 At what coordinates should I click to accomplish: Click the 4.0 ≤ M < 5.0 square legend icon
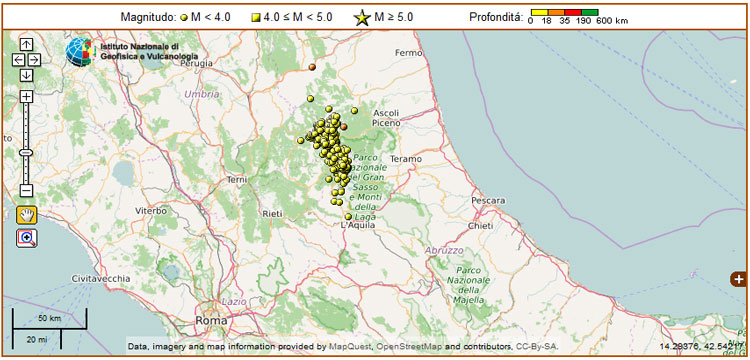point(255,18)
